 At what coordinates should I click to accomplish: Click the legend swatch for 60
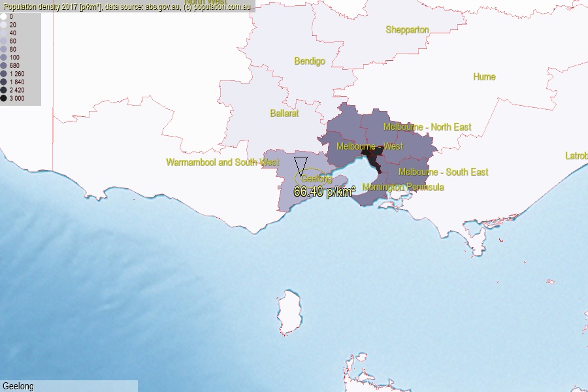(3, 41)
